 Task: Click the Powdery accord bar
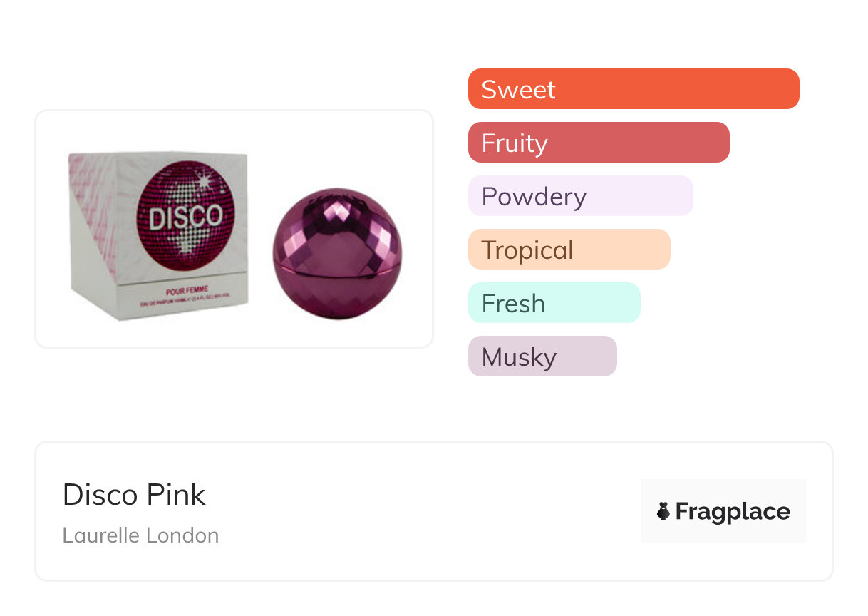click(x=580, y=196)
